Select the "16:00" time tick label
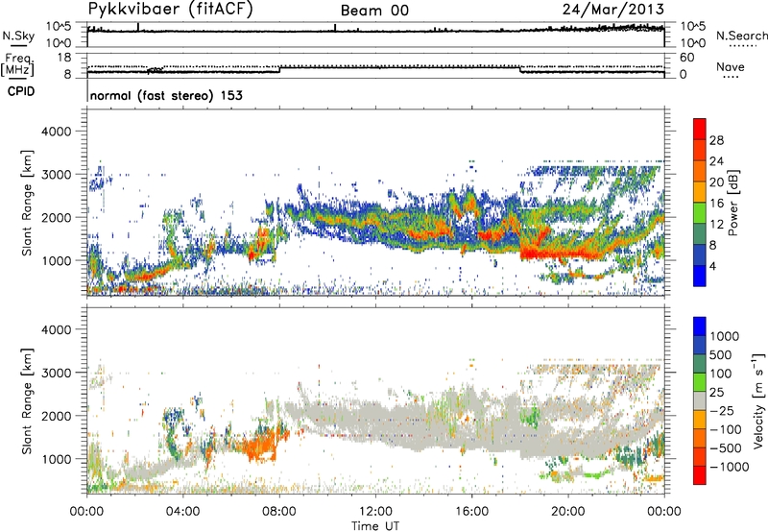The width and height of the screenshot is (768, 532). [x=471, y=512]
